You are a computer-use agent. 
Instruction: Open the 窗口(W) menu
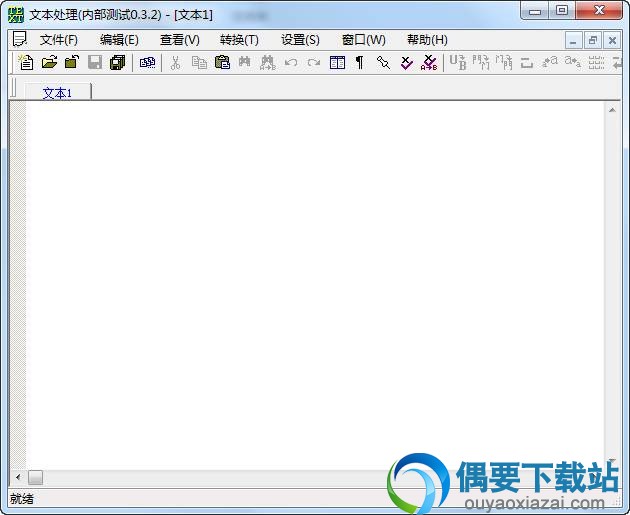[x=364, y=40]
